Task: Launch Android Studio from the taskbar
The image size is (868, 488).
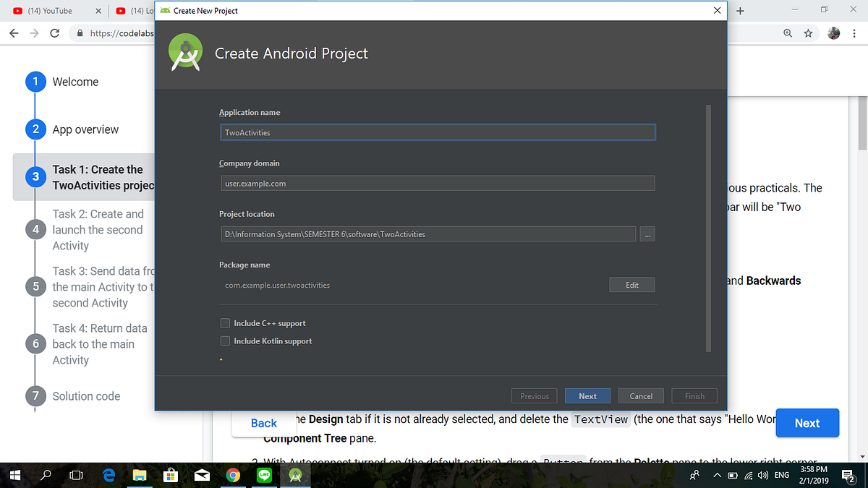Action: (294, 475)
